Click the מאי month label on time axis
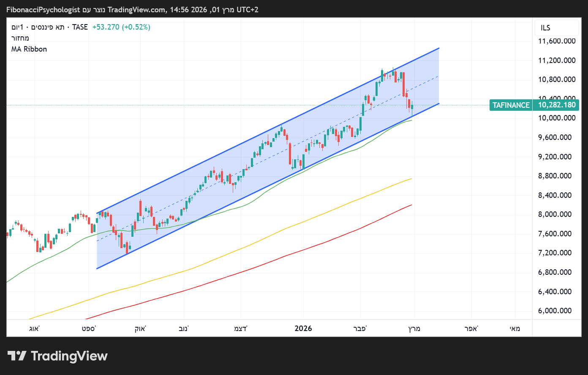 click(515, 328)
